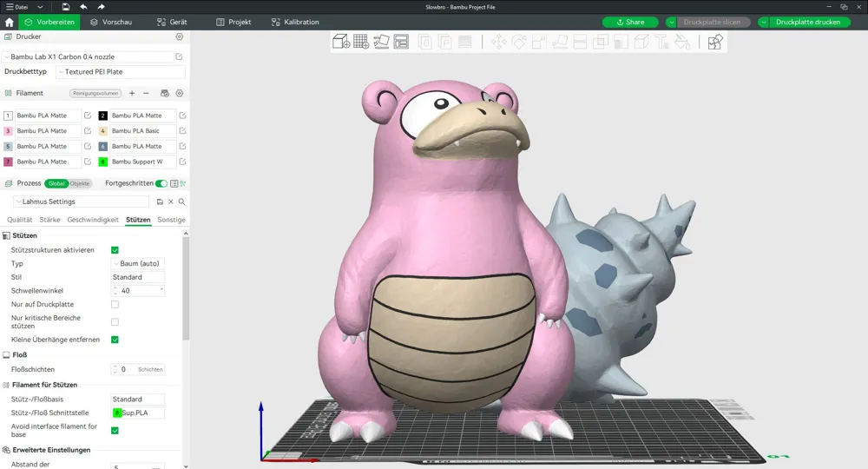The height and width of the screenshot is (469, 868).
Task: Select the Scale tool icon
Action: 539,42
